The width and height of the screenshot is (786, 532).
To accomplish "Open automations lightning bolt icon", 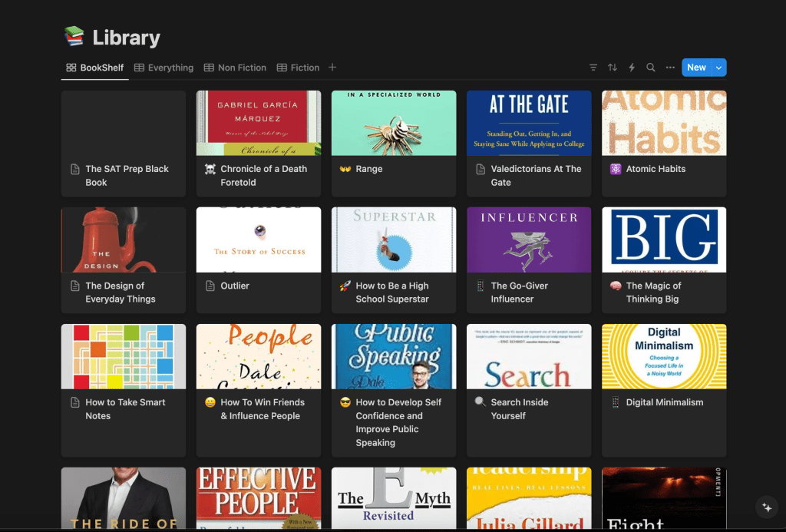I will [x=632, y=68].
